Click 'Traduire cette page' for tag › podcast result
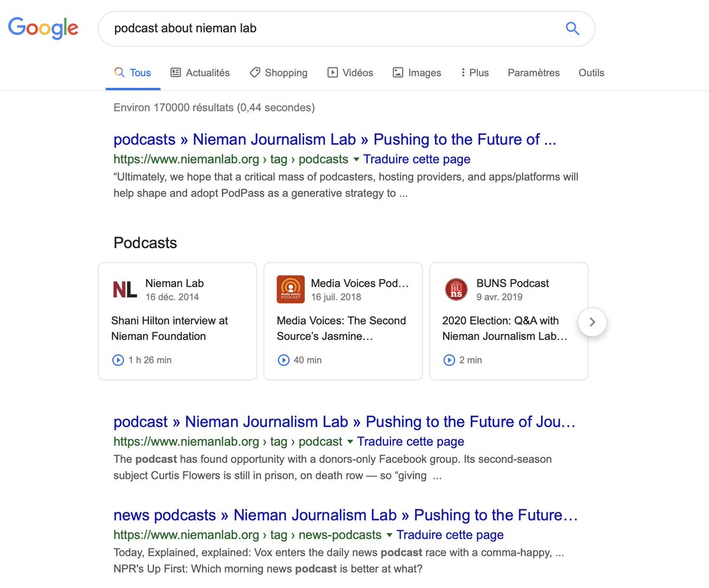 (x=411, y=442)
